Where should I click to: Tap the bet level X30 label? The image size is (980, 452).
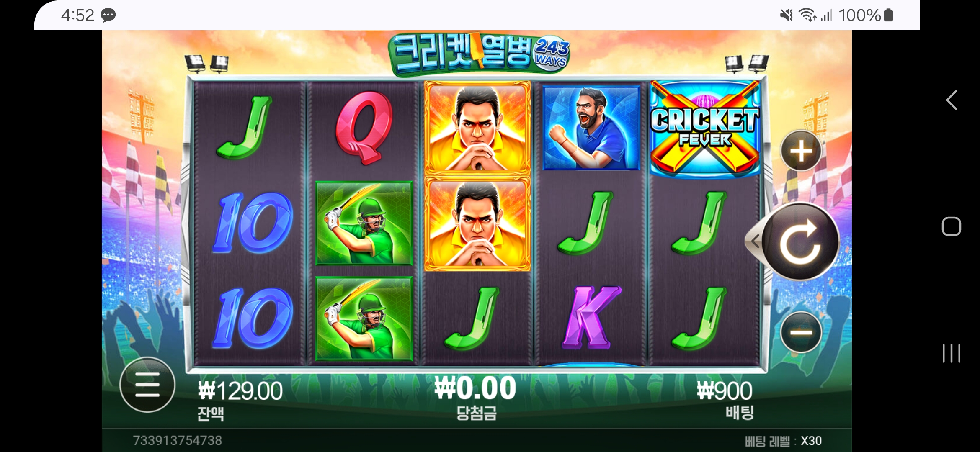point(783,441)
